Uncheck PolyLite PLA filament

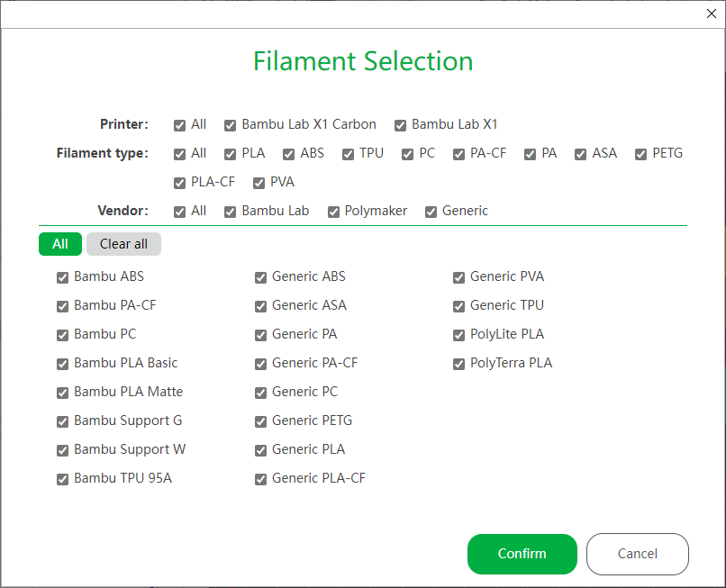(x=458, y=335)
